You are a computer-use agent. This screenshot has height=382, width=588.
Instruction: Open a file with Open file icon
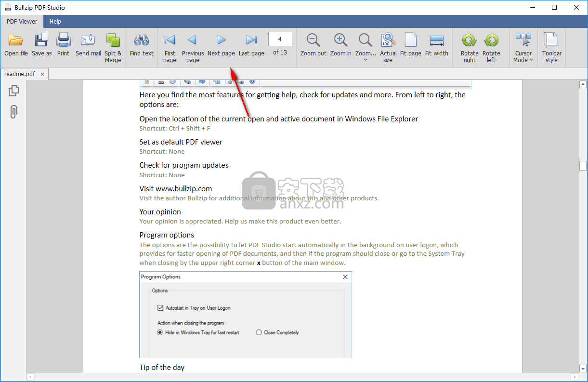coord(16,40)
